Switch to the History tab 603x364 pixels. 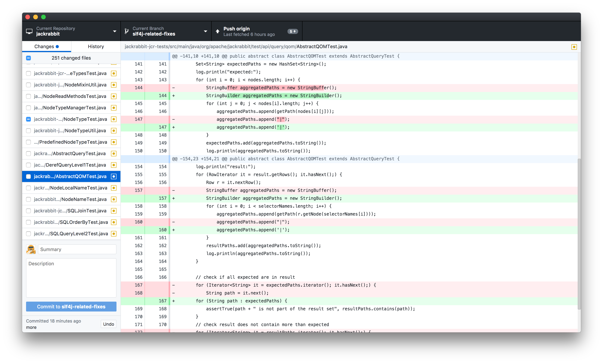coord(96,46)
